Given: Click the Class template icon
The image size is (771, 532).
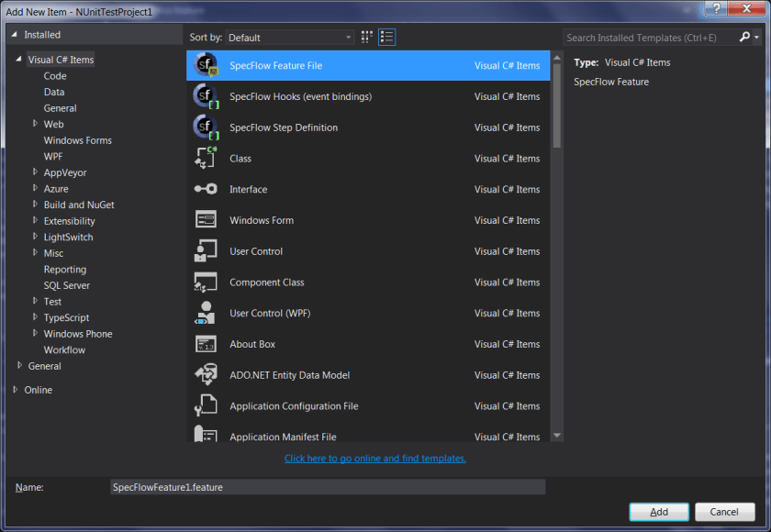Looking at the screenshot, I should [207, 158].
